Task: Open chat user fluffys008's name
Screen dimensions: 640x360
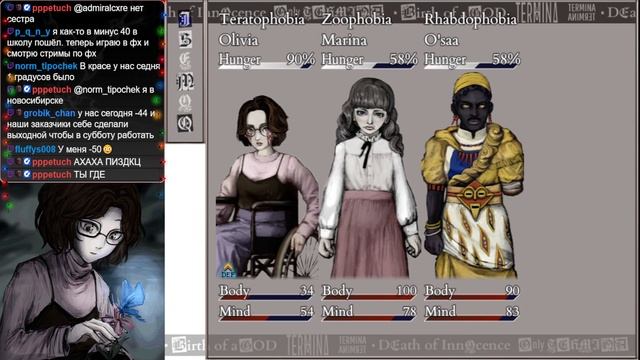Action: tap(35, 149)
